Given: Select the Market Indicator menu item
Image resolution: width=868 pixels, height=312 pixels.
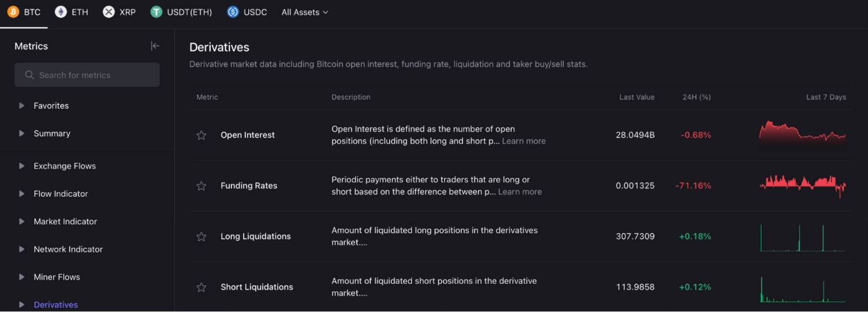Looking at the screenshot, I should pos(65,222).
